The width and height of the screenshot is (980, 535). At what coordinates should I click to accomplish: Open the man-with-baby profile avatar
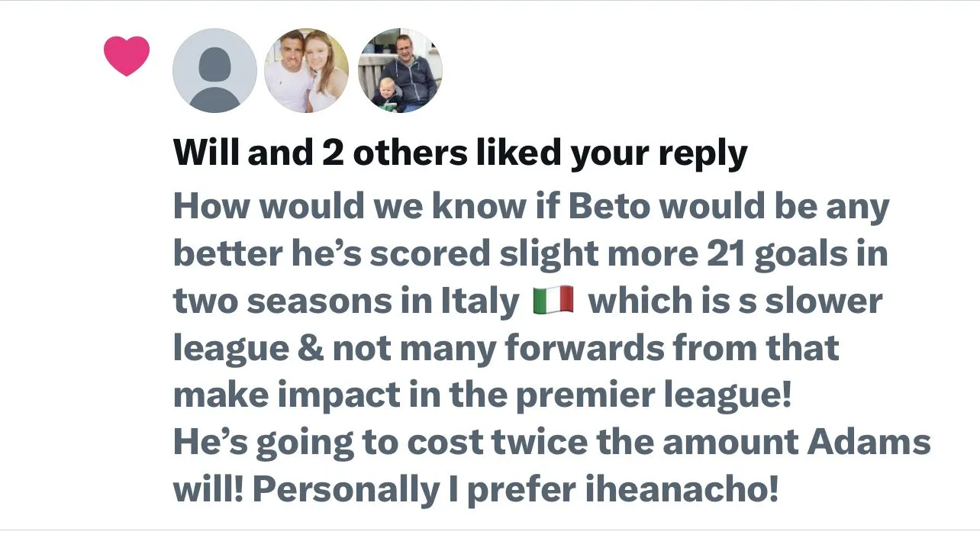point(400,71)
